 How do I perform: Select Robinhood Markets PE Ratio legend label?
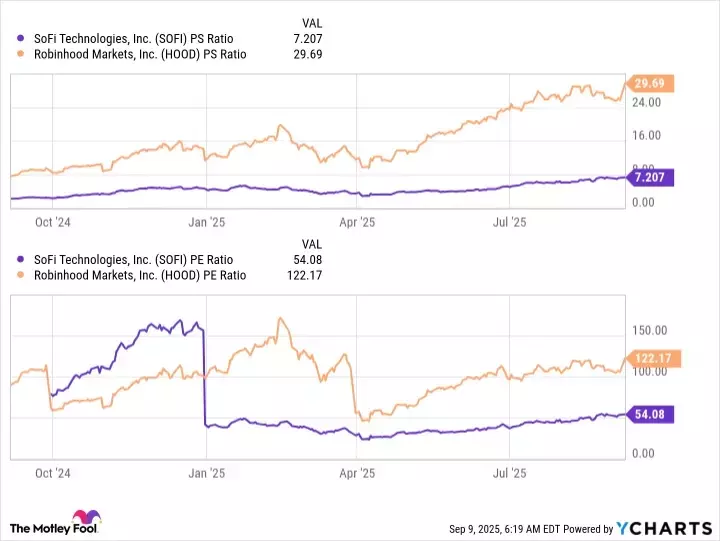tap(139, 276)
